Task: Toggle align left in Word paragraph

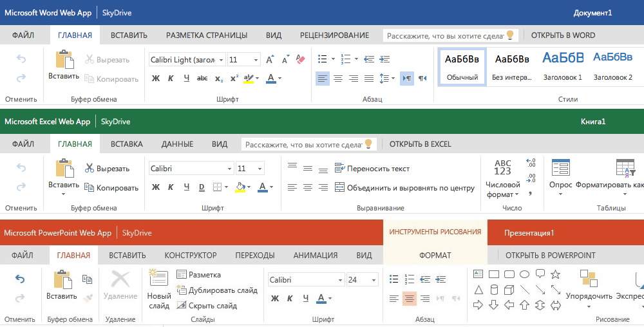Action: [323, 78]
